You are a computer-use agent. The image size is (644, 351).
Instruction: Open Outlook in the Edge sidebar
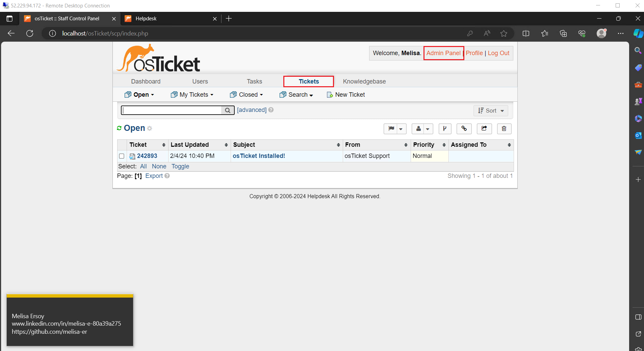coord(638,135)
